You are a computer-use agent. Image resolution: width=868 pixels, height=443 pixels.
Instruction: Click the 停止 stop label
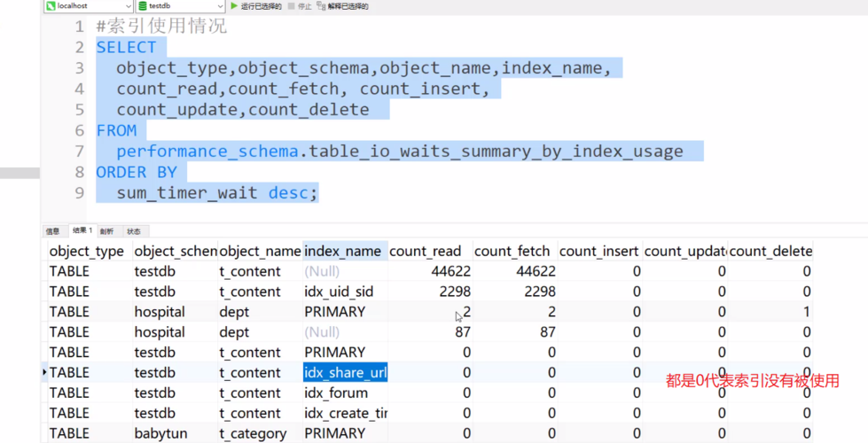pos(304,6)
